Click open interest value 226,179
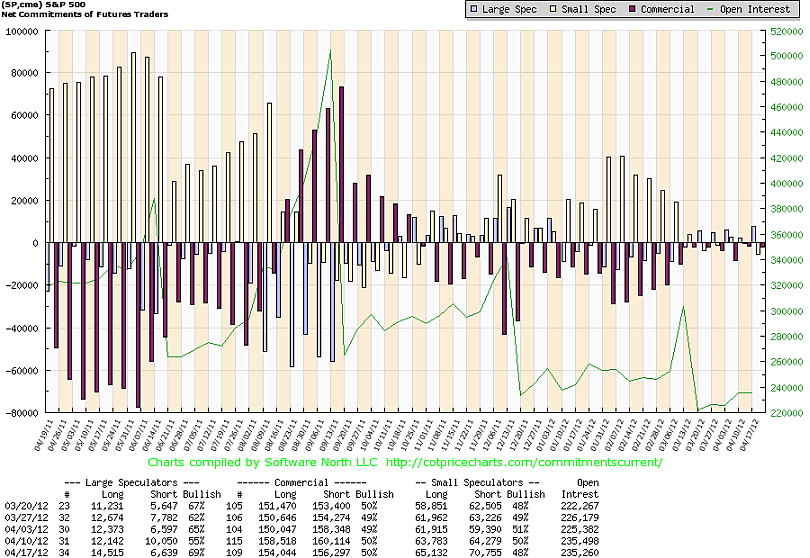The width and height of the screenshot is (810, 558). [580, 518]
